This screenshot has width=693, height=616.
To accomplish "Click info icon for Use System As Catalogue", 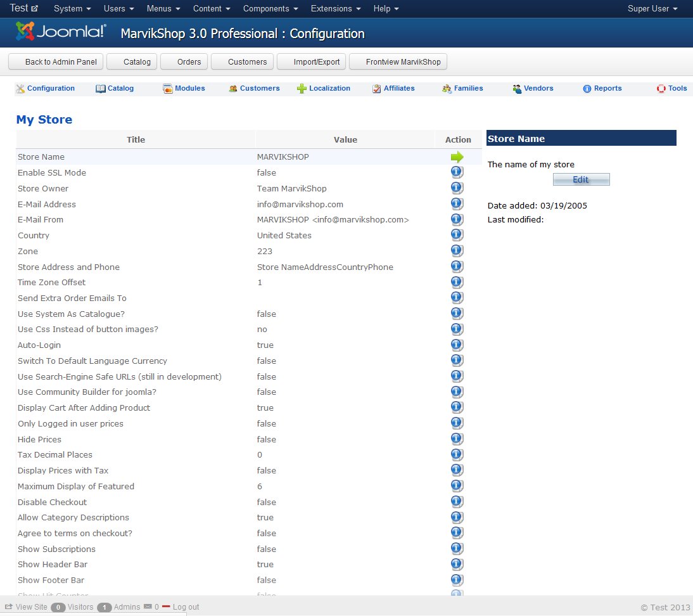I will [x=457, y=314].
